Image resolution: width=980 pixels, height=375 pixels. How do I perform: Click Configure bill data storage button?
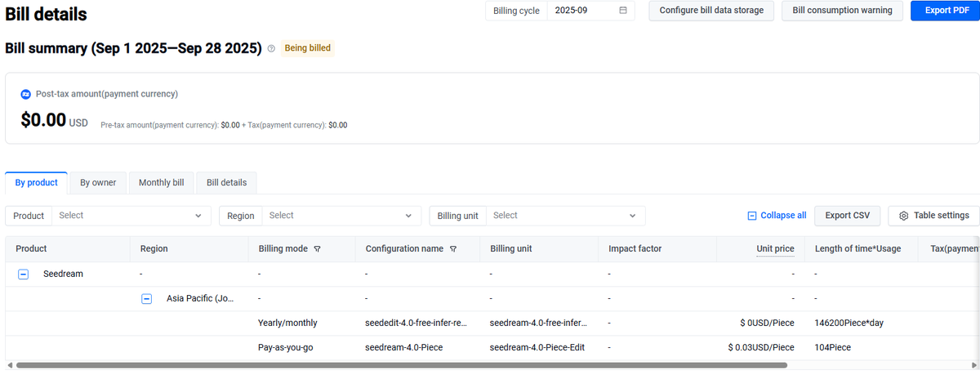711,11
